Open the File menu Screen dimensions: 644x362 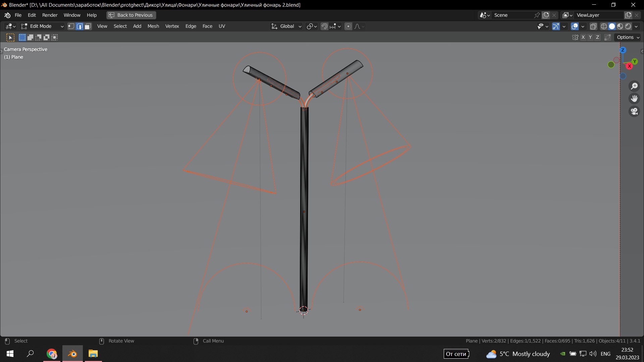pos(18,15)
